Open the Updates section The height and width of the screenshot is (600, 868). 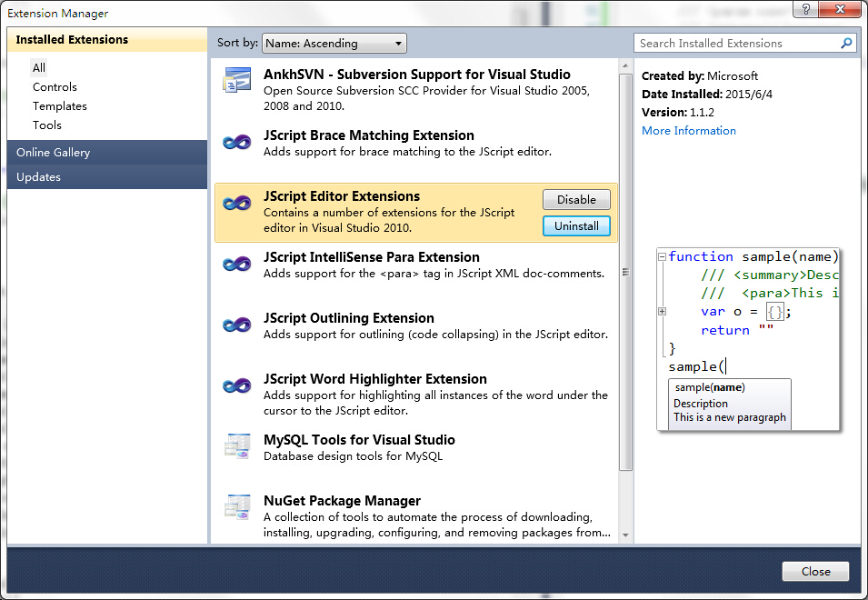point(107,177)
